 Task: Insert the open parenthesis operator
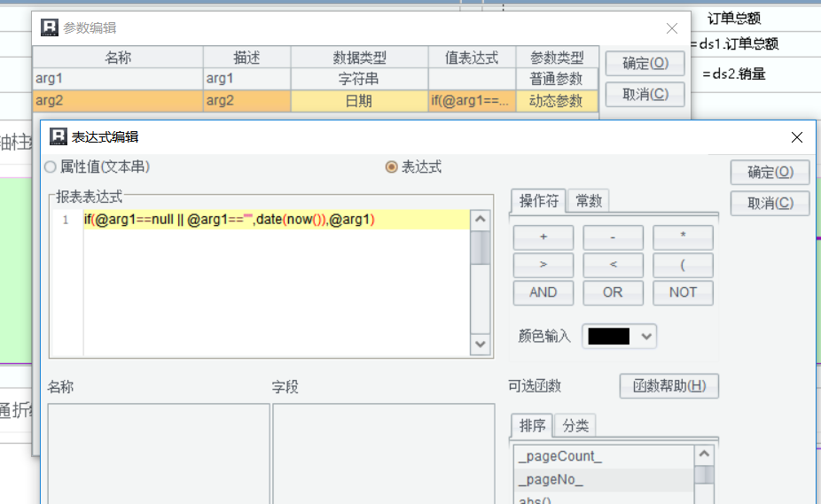[x=683, y=265]
